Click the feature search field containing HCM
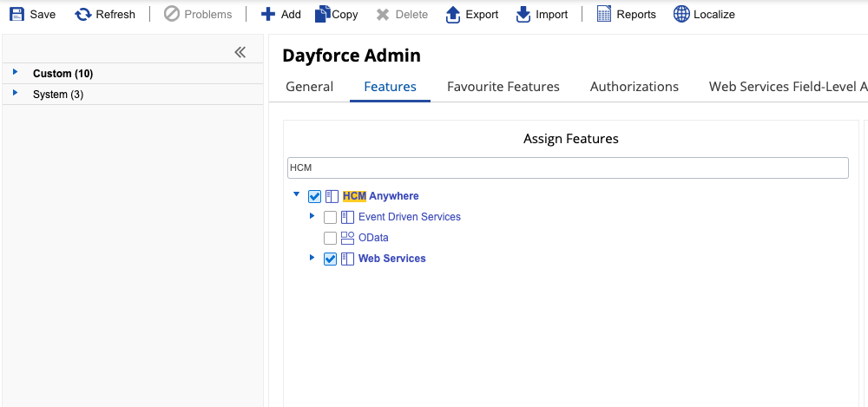The width and height of the screenshot is (868, 407). coord(568,167)
